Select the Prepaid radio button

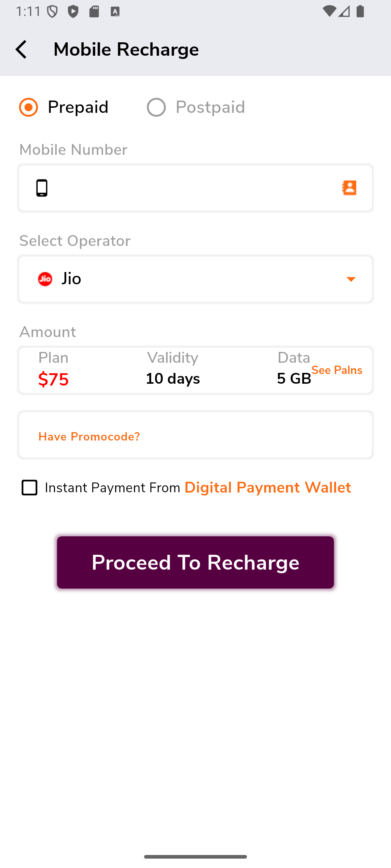tap(29, 107)
